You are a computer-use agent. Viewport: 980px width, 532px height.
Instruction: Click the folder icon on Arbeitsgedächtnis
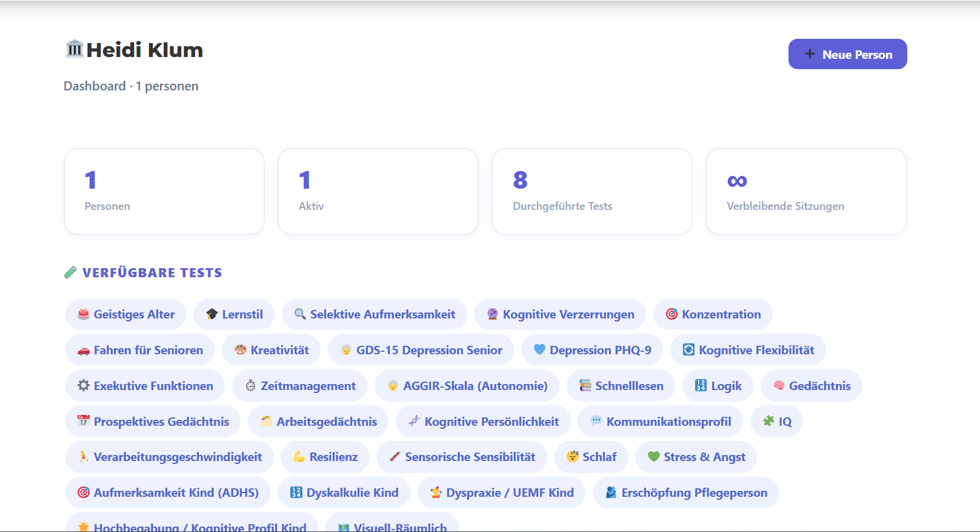(x=266, y=421)
